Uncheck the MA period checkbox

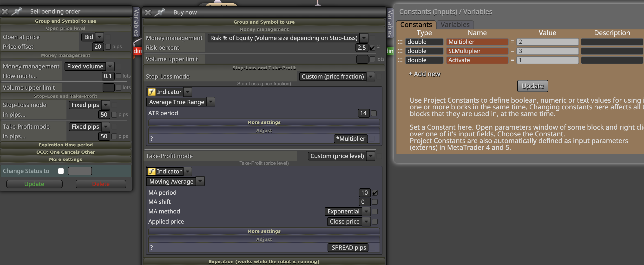click(x=375, y=193)
